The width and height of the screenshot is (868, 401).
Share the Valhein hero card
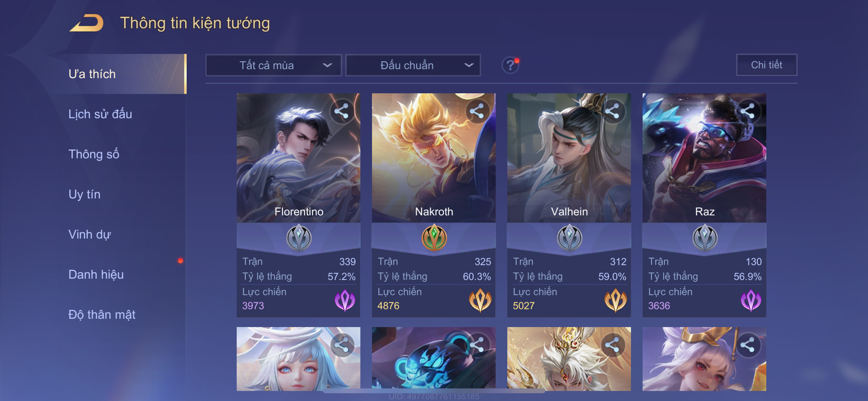(x=613, y=111)
